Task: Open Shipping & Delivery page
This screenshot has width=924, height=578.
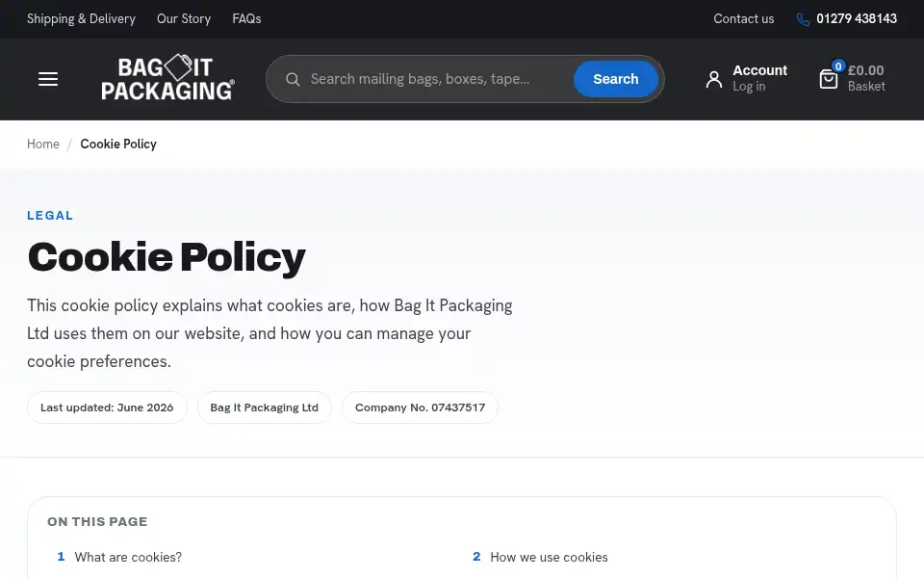Action: [x=81, y=19]
